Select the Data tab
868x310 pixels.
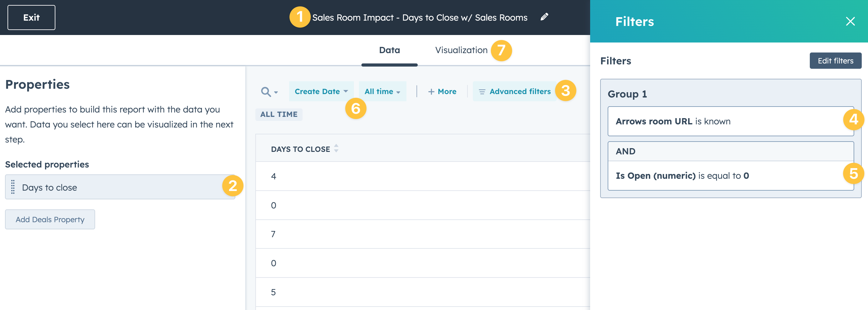389,50
